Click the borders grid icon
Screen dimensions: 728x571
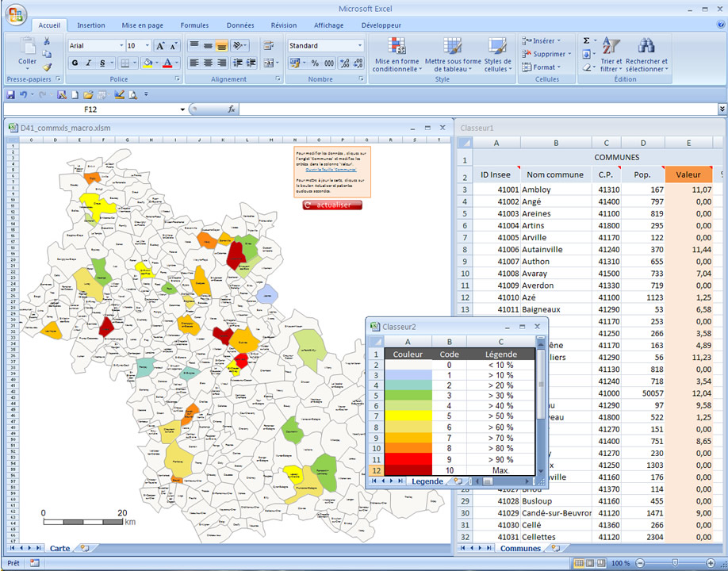pos(125,63)
